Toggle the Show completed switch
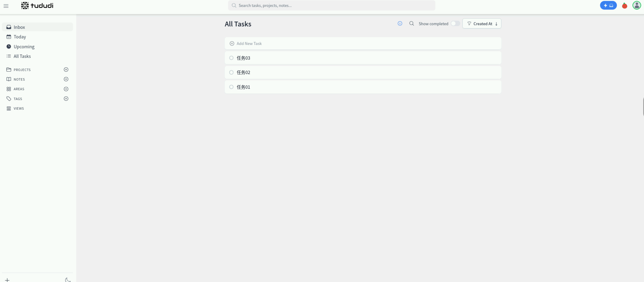Screen dimensions: 644x282 pyautogui.click(x=455, y=23)
